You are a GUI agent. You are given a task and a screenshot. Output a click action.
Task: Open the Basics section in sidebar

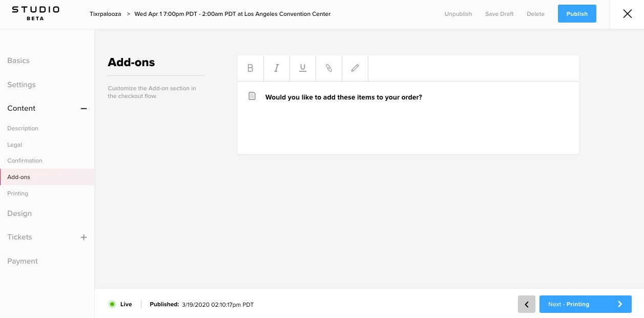point(18,61)
